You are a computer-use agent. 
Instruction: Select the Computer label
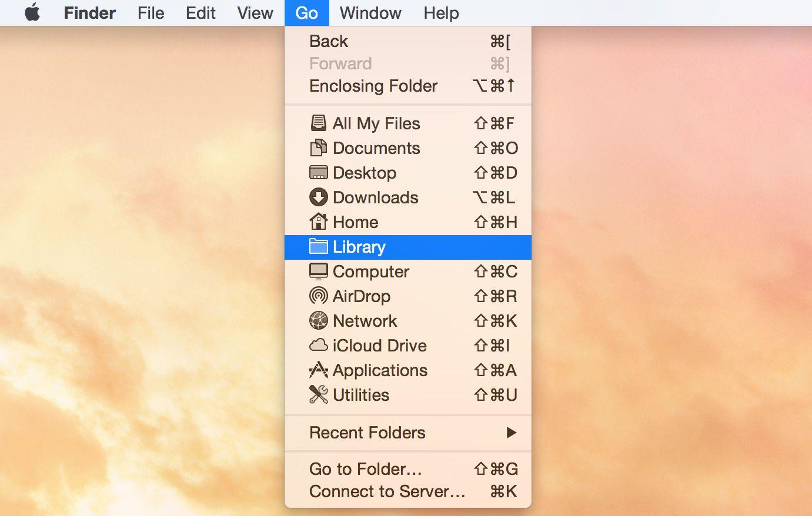click(371, 272)
